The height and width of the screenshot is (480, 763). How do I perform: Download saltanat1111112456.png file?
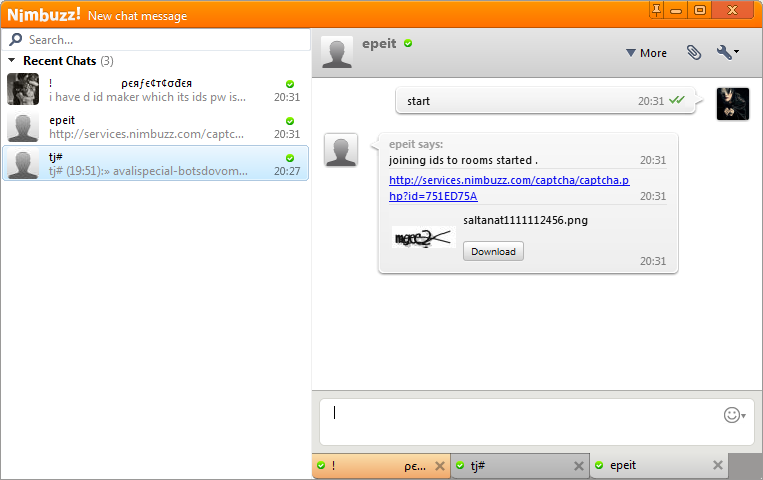pos(493,251)
